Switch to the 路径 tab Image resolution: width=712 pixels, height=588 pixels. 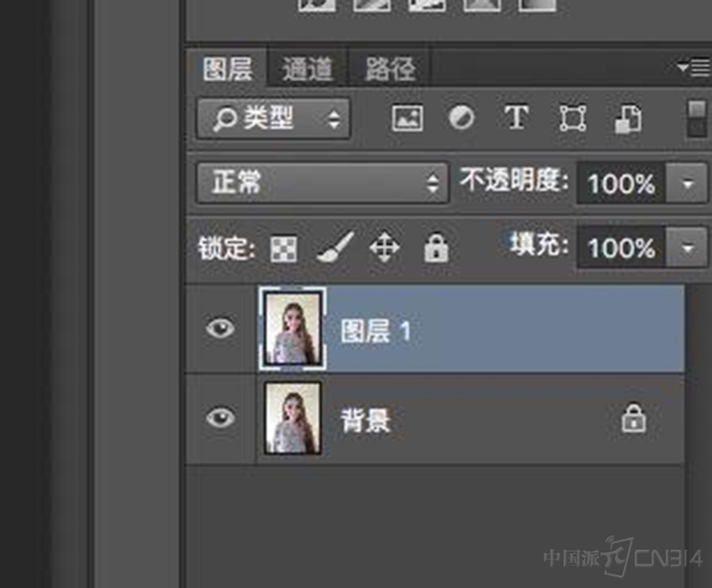click(387, 67)
